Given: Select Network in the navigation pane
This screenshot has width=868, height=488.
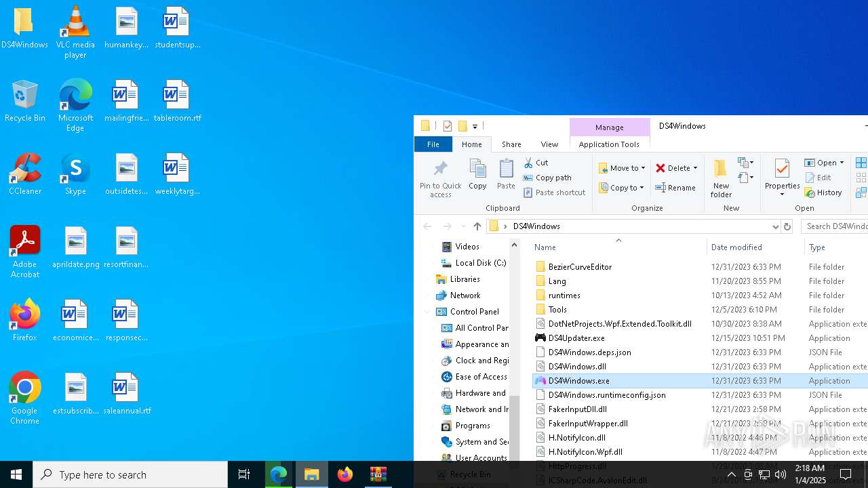Looking at the screenshot, I should (458, 296).
